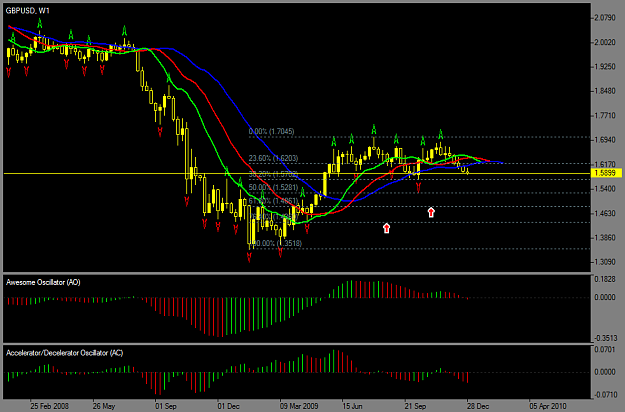Screen dimensions: 625x412
Task: Click the 1.6940 price scale value
Action: coord(605,140)
